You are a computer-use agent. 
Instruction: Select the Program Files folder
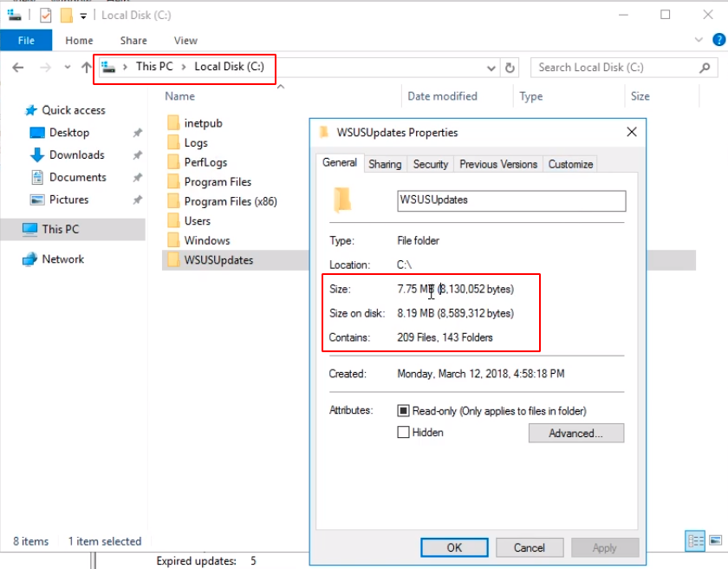(x=218, y=181)
